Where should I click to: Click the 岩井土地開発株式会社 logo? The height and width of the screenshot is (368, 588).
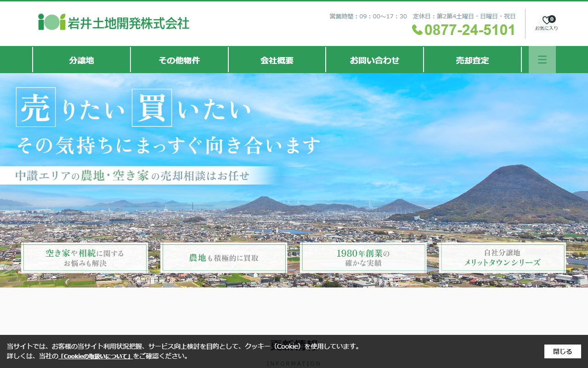tap(113, 22)
